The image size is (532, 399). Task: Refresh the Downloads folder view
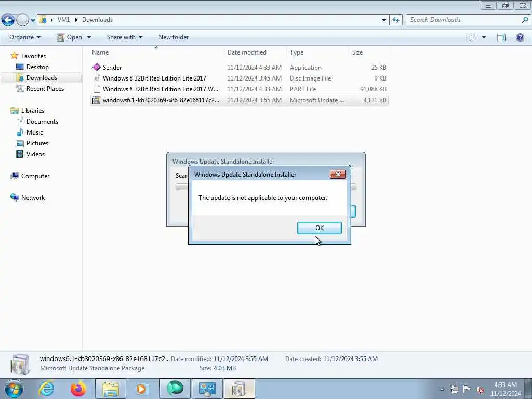pos(396,20)
